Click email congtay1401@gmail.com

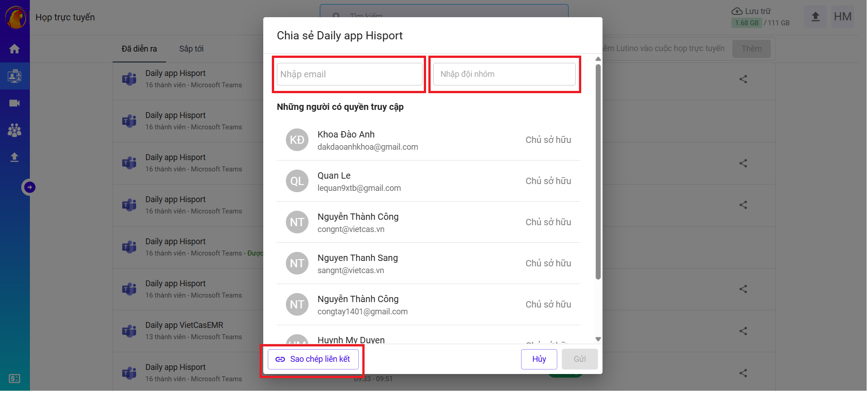tap(362, 312)
